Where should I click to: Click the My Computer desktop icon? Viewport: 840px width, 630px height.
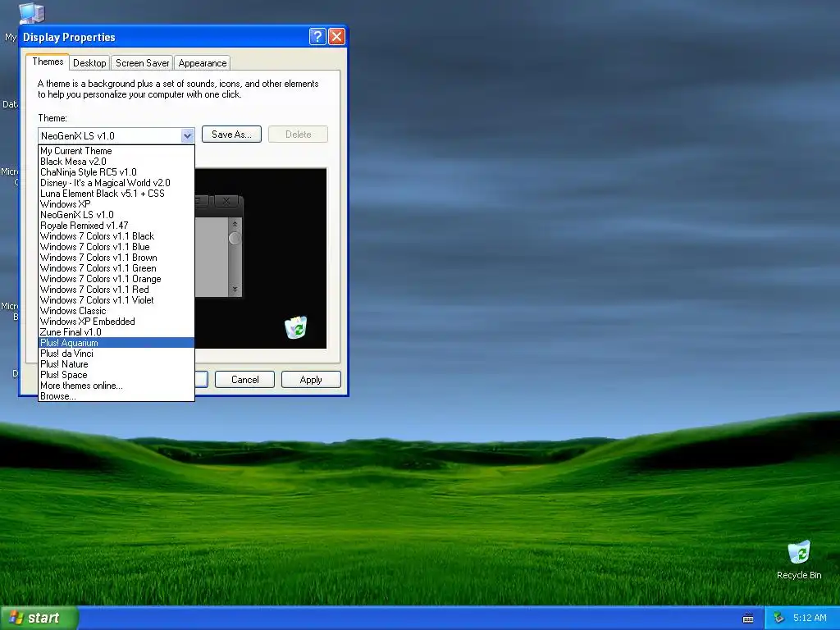point(32,14)
